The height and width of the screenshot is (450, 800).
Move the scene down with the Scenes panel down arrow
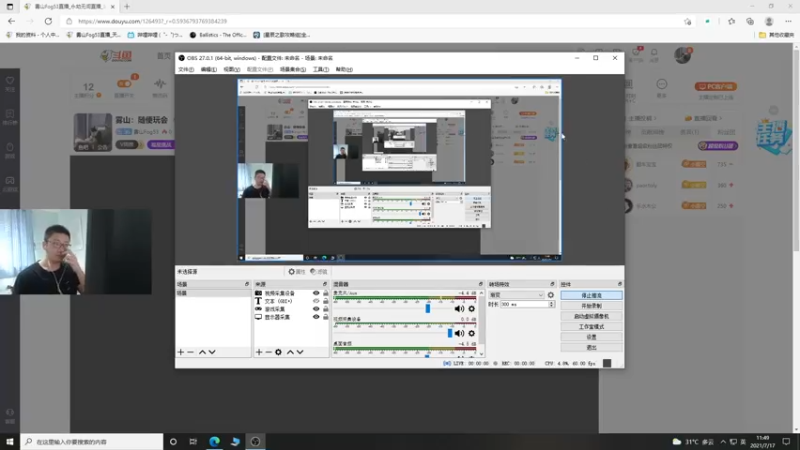pyautogui.click(x=212, y=352)
